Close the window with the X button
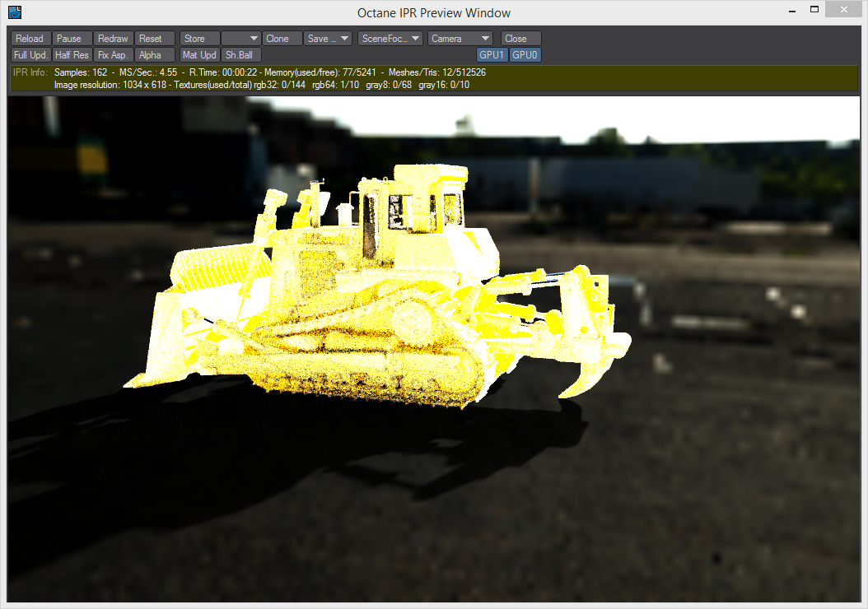Viewport: 868px width, 609px height. pos(843,9)
